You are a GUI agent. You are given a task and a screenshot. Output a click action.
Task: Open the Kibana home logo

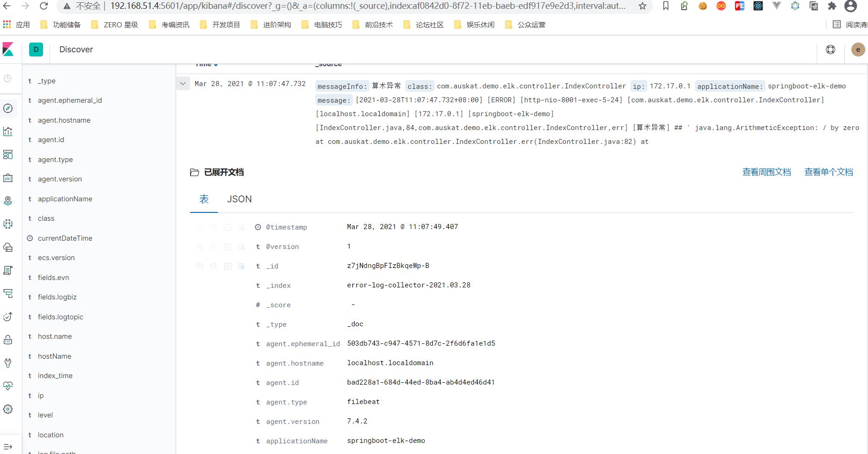(8, 50)
